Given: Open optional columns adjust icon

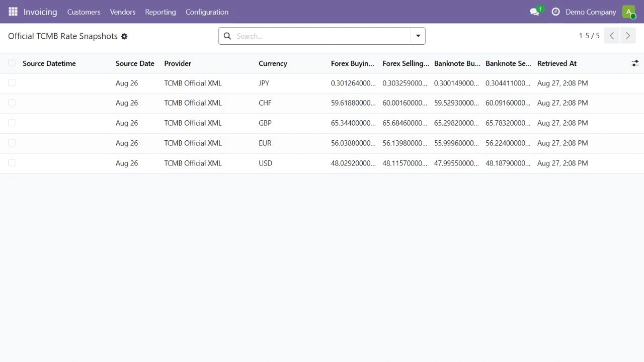Looking at the screenshot, I should coord(635,63).
